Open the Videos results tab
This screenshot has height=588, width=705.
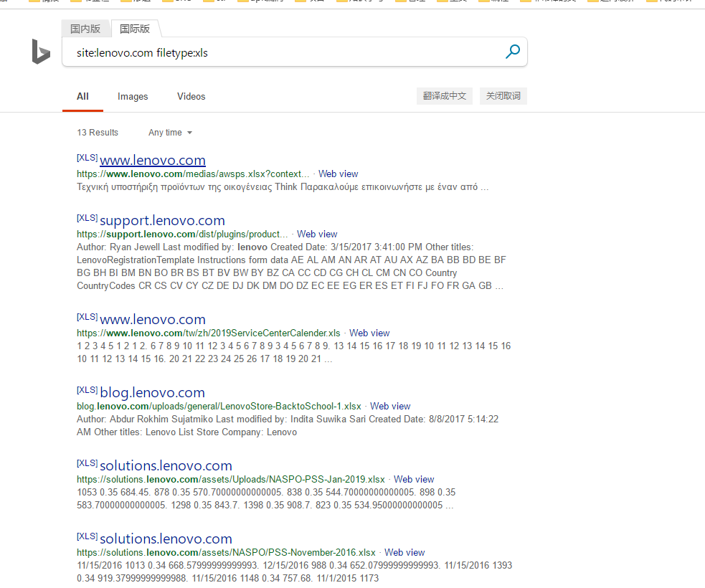click(x=191, y=96)
